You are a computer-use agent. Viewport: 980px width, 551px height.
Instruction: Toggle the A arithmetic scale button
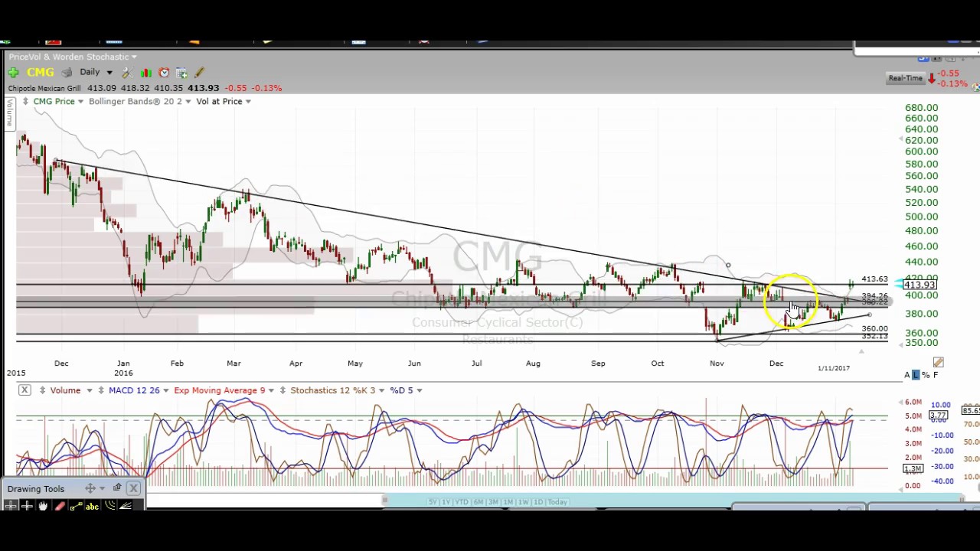907,375
